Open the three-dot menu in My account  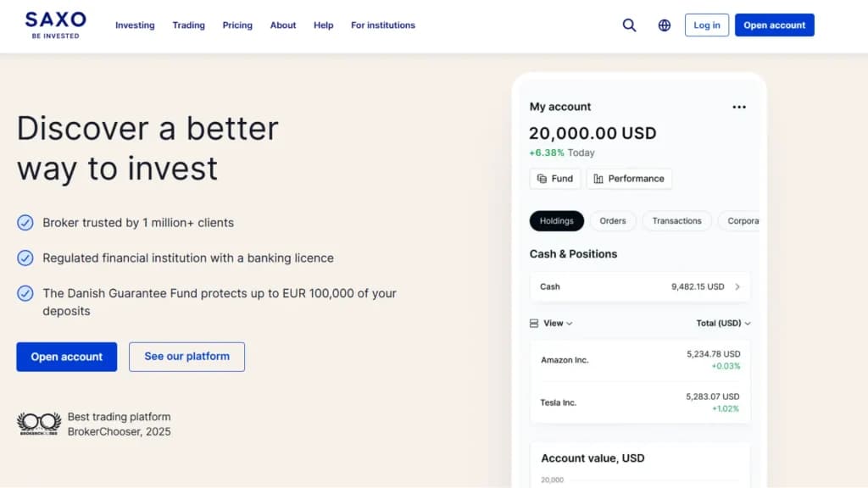point(739,107)
